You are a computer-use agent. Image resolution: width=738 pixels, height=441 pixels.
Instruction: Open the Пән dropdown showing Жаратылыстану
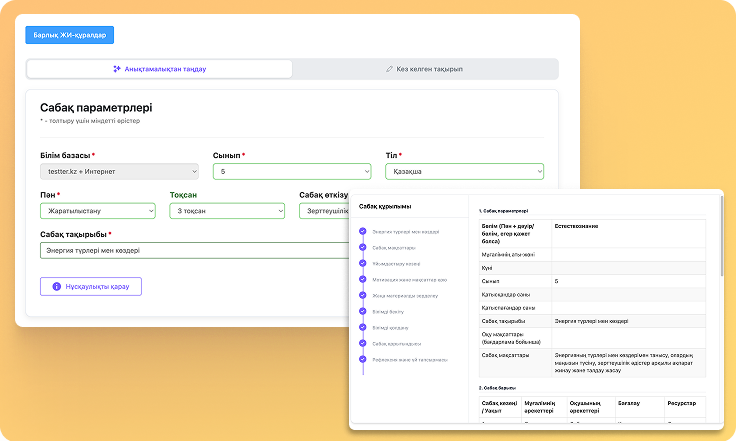[98, 211]
